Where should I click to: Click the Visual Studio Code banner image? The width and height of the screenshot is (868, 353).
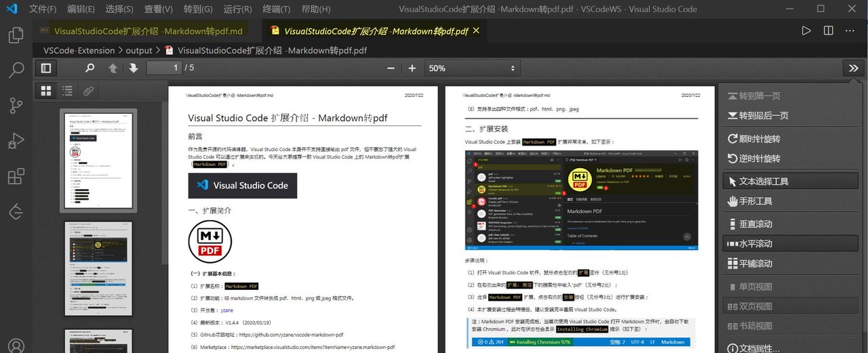[x=243, y=186]
